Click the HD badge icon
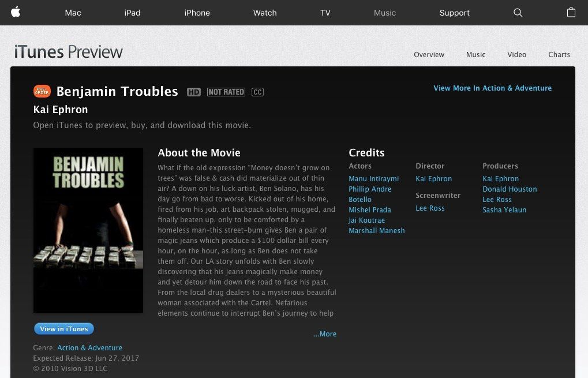The width and height of the screenshot is (588, 378). (194, 92)
